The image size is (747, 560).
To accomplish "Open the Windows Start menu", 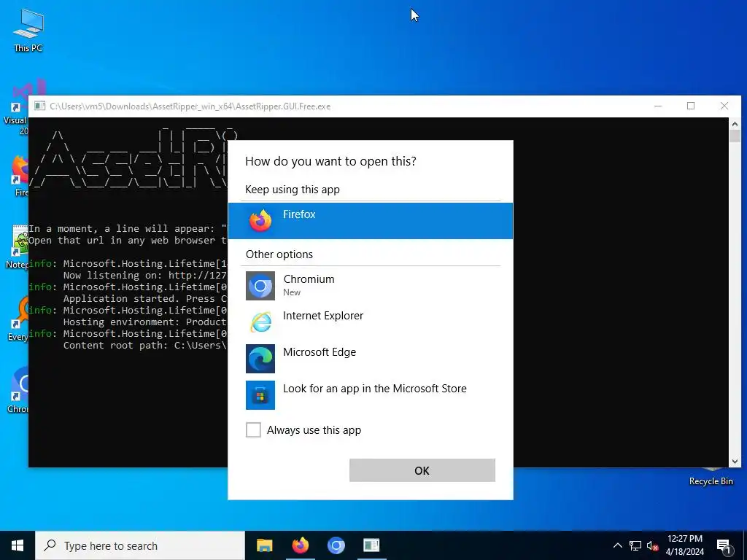I will tap(18, 545).
